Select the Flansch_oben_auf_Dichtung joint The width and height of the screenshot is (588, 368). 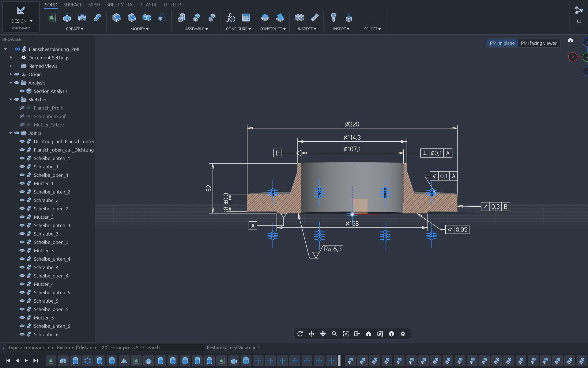[x=64, y=150]
